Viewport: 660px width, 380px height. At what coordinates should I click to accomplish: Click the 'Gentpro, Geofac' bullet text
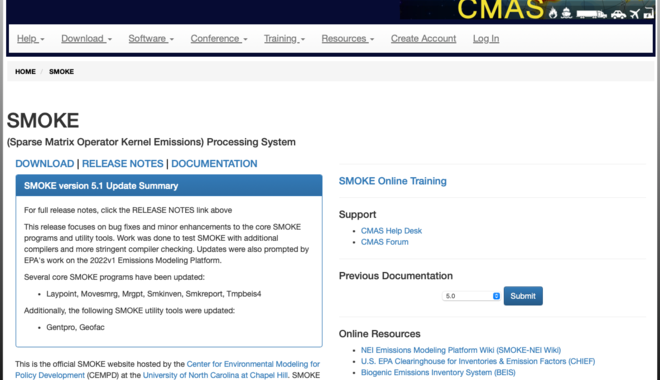75,327
